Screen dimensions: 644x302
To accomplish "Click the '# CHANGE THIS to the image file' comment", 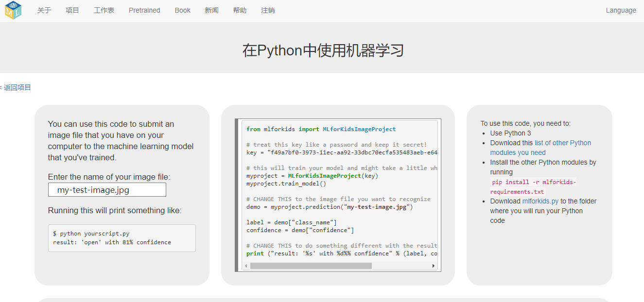I will click(x=338, y=199).
